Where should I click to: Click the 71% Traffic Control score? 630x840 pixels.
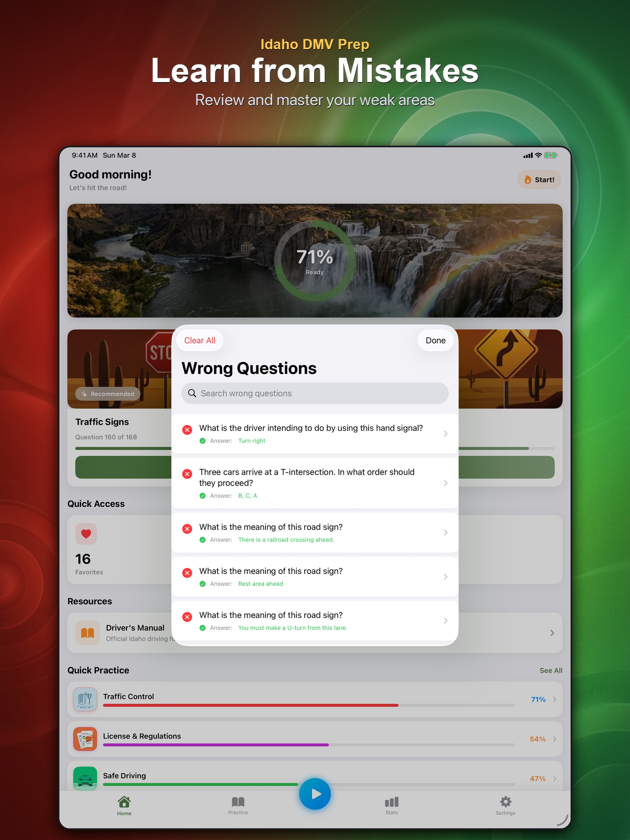pos(538,699)
